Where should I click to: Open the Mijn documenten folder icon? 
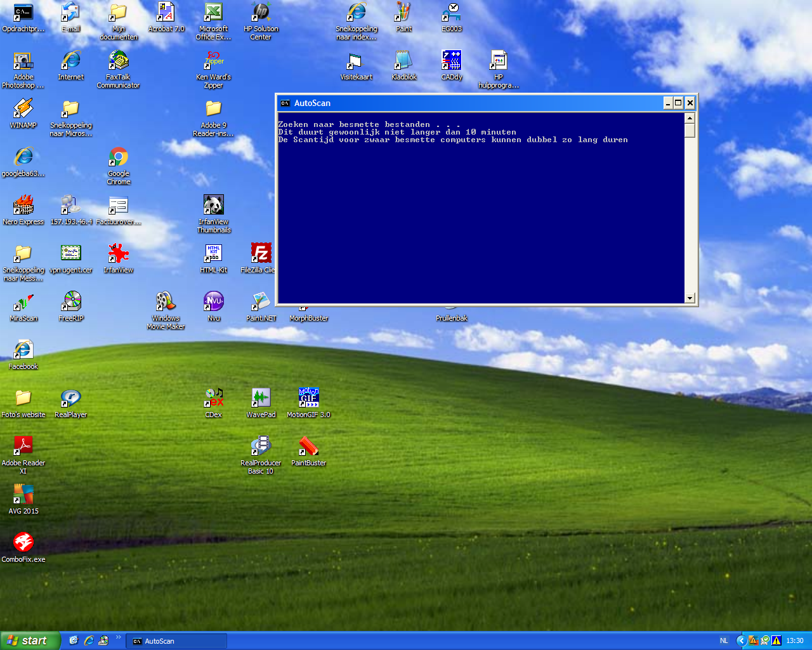(119, 22)
